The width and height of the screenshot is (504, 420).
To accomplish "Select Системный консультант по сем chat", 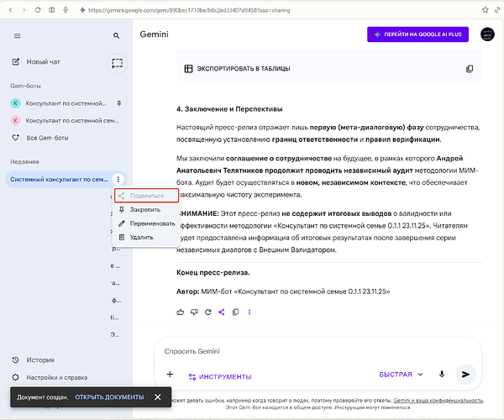I will point(59,179).
